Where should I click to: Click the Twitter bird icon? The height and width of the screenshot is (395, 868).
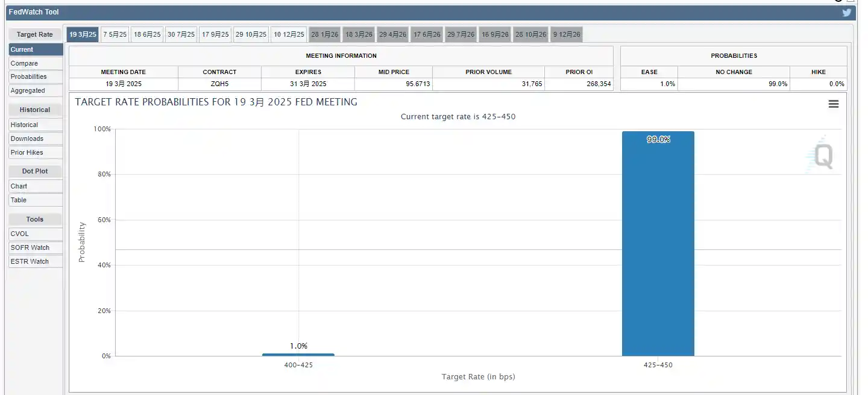[x=847, y=12]
